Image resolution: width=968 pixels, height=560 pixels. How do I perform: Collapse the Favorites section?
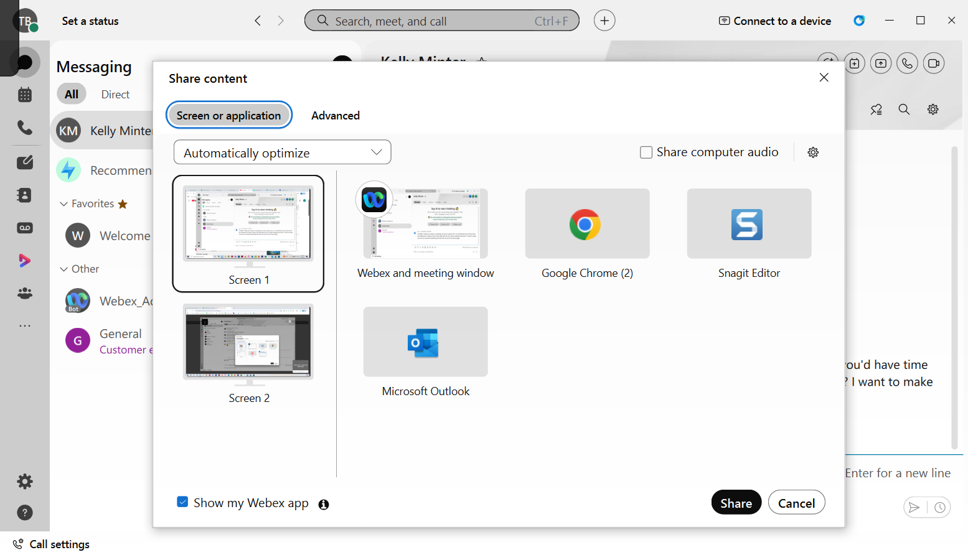[63, 204]
